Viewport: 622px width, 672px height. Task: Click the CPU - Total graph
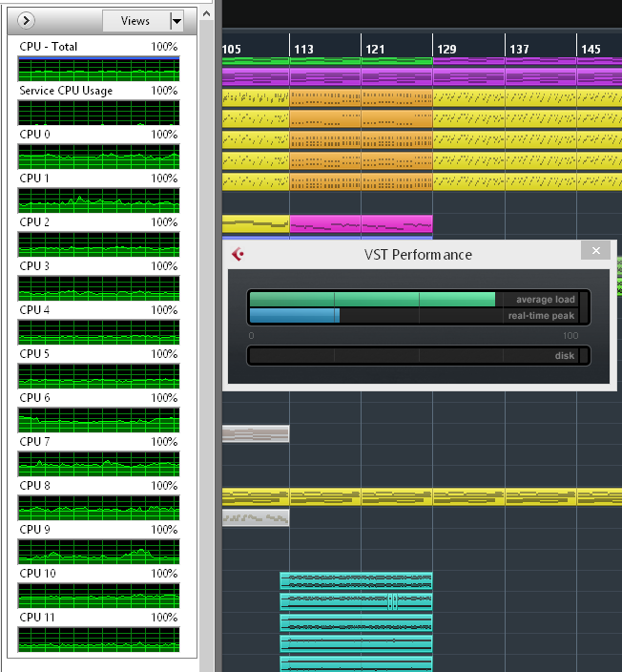[98, 70]
